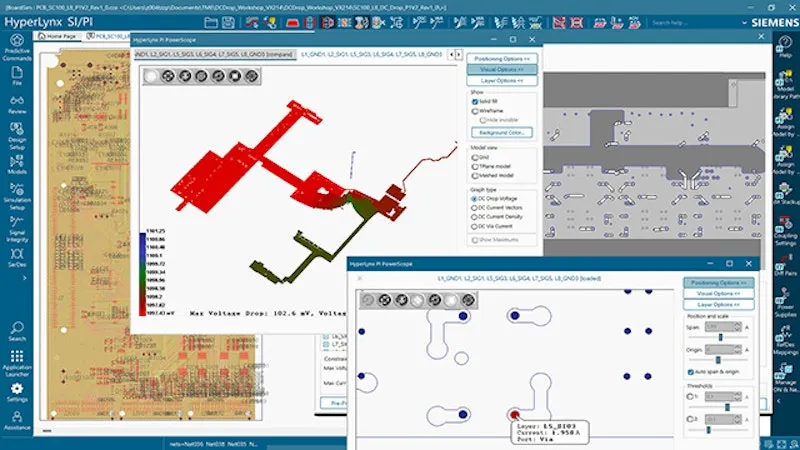Click Visual Options in upper PowerScope window
800x450 pixels.
[x=502, y=69]
